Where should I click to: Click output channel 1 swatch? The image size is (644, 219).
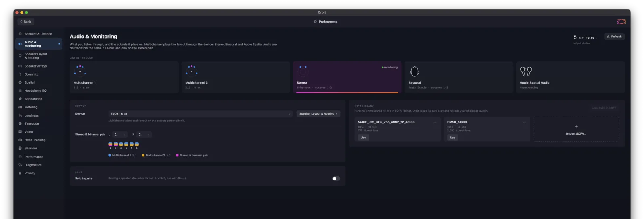[110, 144]
